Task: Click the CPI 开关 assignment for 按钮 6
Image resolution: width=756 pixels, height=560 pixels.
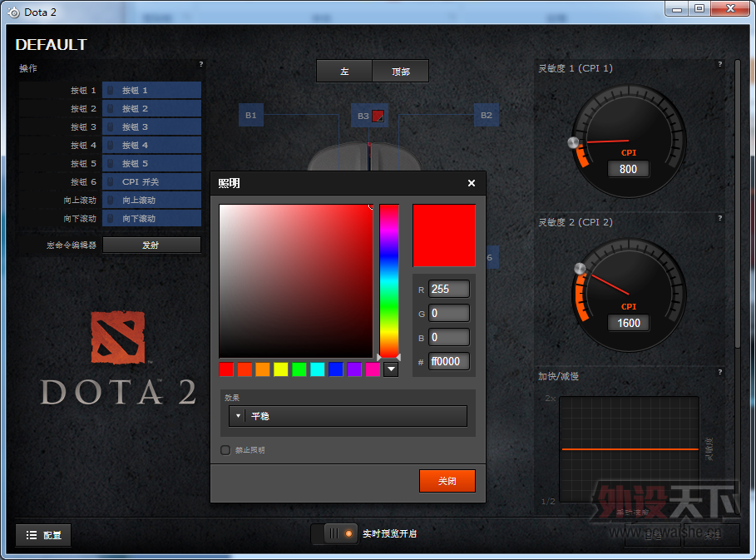Action: coord(151,181)
